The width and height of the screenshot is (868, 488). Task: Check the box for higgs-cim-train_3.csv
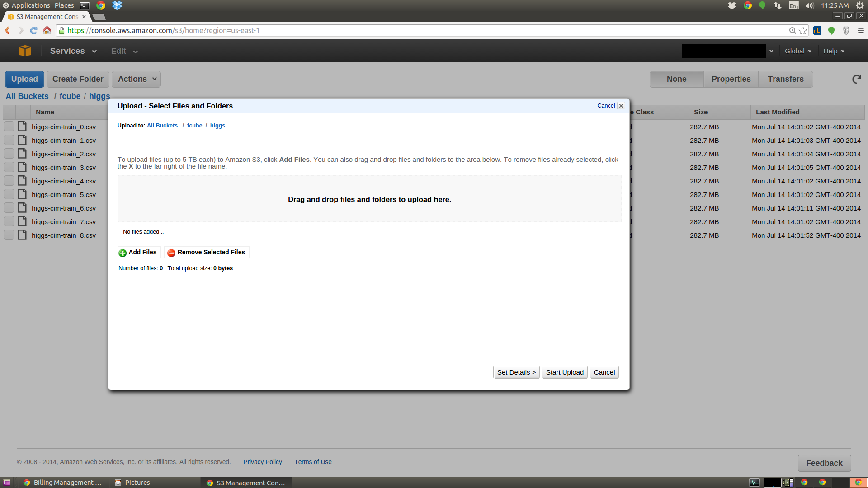click(9, 167)
